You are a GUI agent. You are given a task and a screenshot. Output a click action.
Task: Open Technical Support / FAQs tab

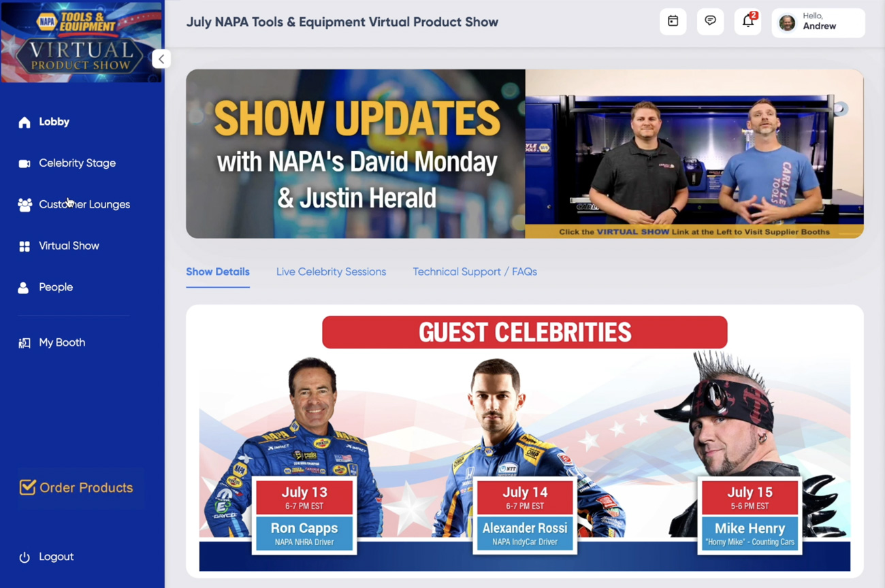click(x=474, y=272)
